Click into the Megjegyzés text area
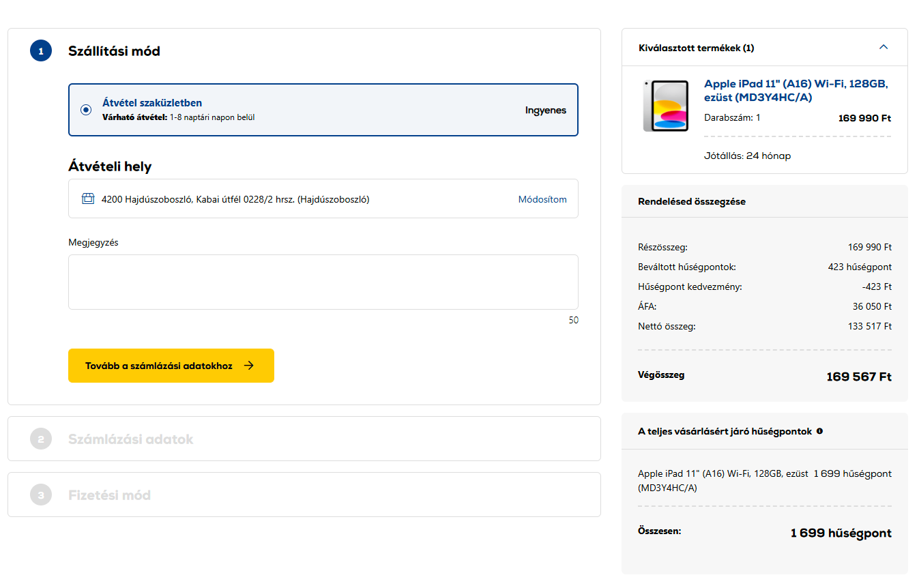The width and height of the screenshot is (919, 588). pos(323,282)
